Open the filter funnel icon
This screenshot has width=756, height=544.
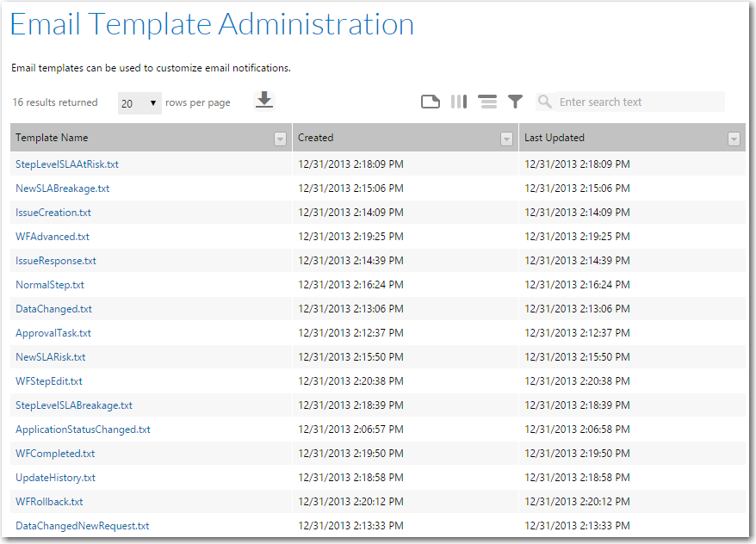tap(515, 102)
